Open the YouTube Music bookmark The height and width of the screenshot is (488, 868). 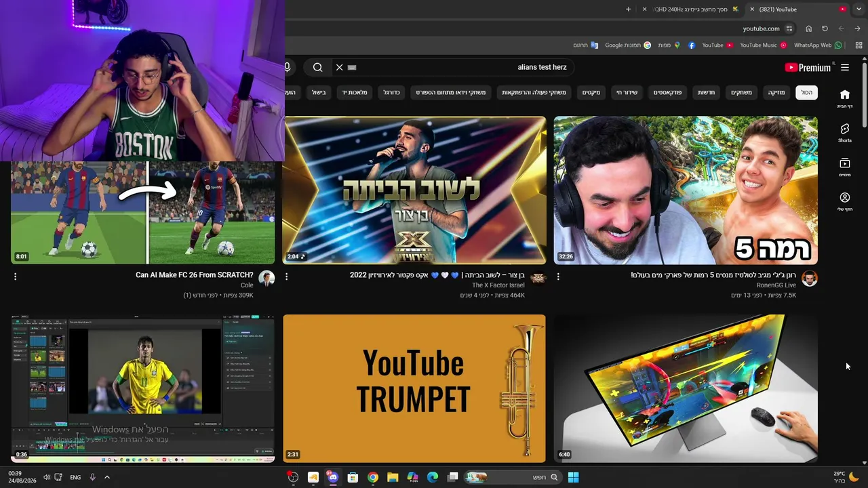(763, 45)
